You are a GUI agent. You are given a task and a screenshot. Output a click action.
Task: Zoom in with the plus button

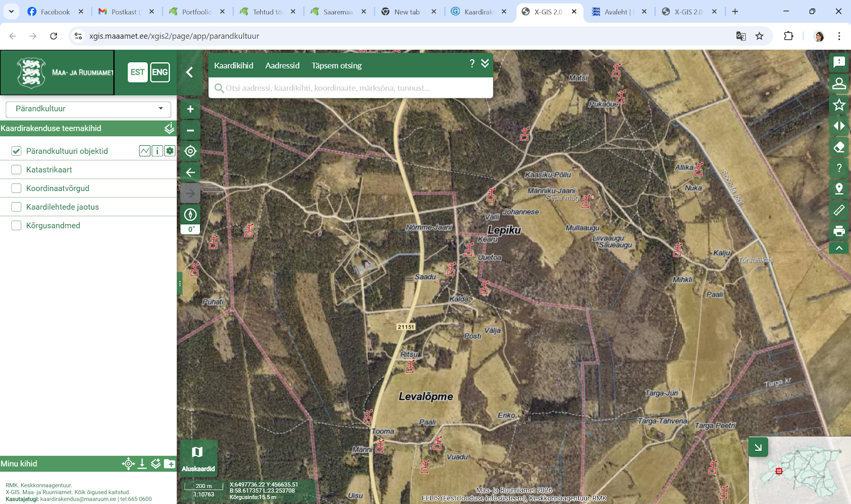click(x=190, y=109)
